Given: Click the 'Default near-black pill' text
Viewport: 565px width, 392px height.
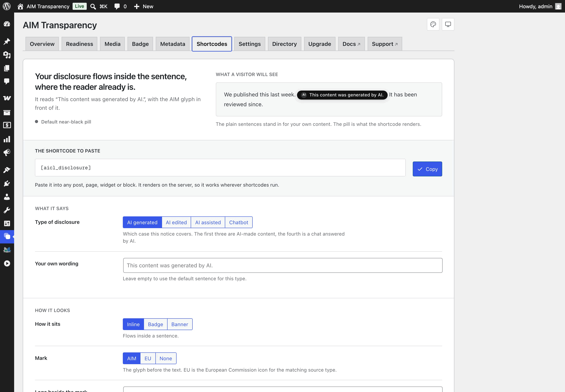Looking at the screenshot, I should click(x=66, y=122).
